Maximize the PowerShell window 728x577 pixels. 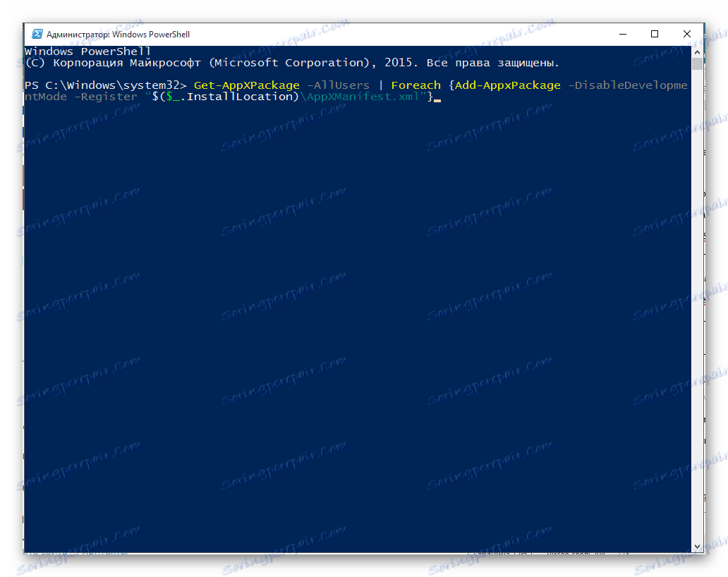654,33
